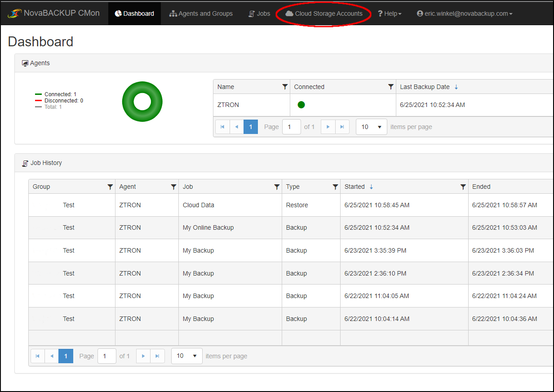This screenshot has height=392, width=554.
Task: Sort Agents grid by Connected header
Action: (x=309, y=87)
